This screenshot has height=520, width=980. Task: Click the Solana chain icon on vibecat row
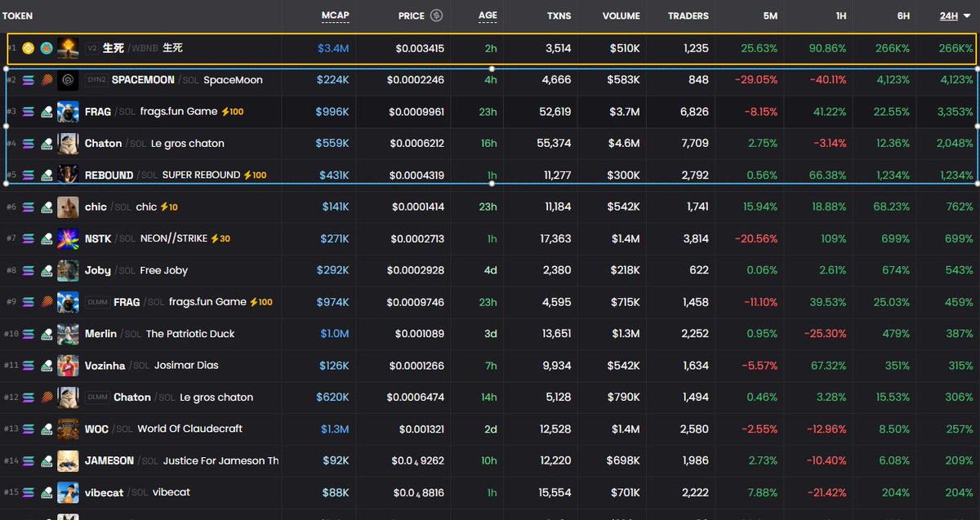pos(29,492)
